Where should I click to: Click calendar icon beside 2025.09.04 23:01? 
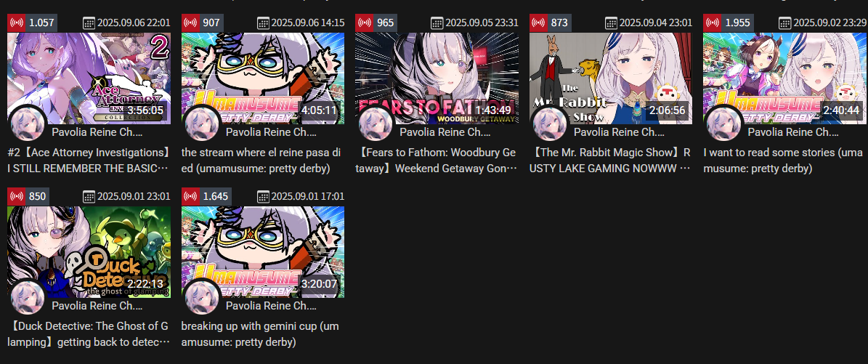click(611, 23)
